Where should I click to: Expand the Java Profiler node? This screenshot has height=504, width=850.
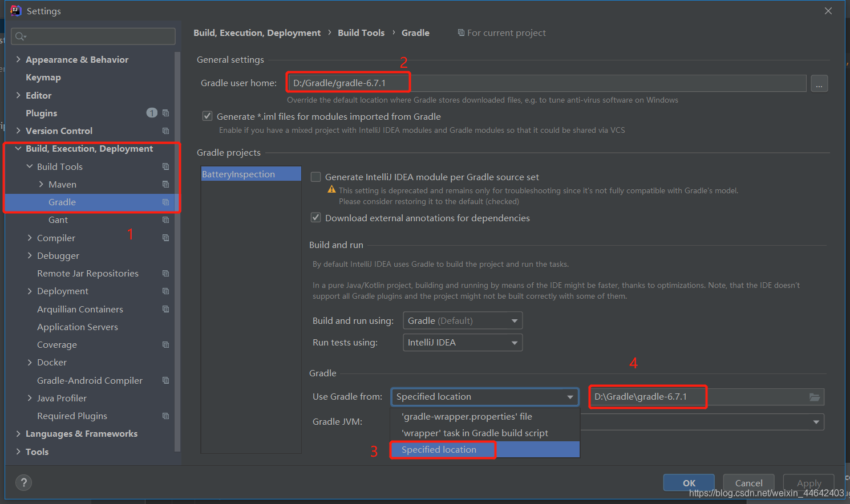[30, 398]
